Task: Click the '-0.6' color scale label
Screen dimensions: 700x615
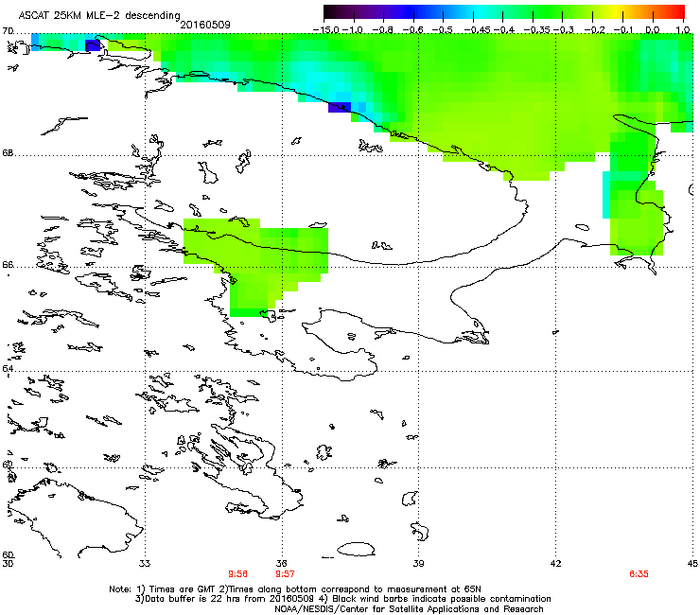Action: (412, 30)
